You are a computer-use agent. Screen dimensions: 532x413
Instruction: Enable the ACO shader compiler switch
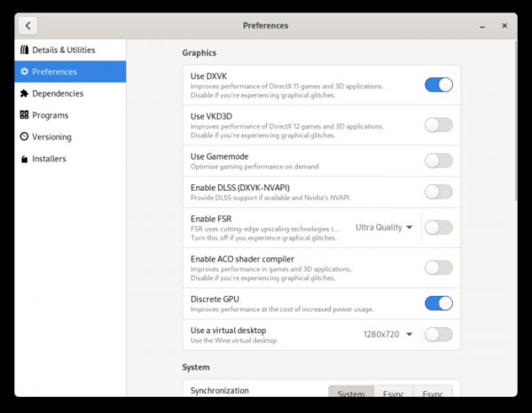438,267
